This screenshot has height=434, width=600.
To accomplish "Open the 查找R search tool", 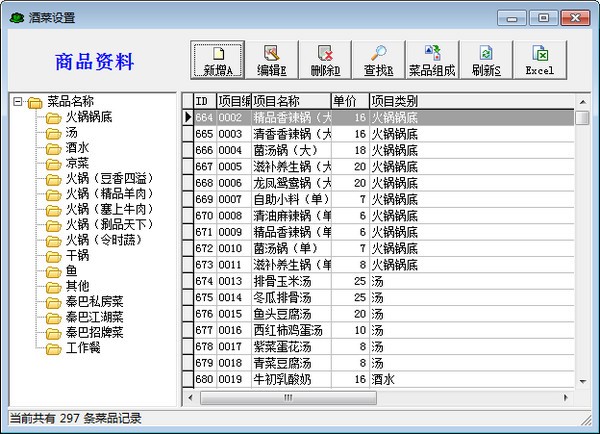I will coord(378,60).
